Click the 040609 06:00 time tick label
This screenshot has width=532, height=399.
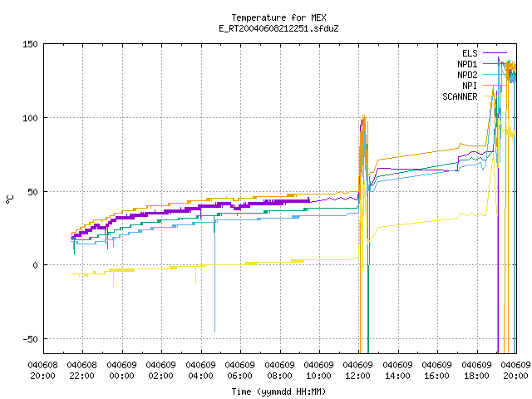[240, 371]
